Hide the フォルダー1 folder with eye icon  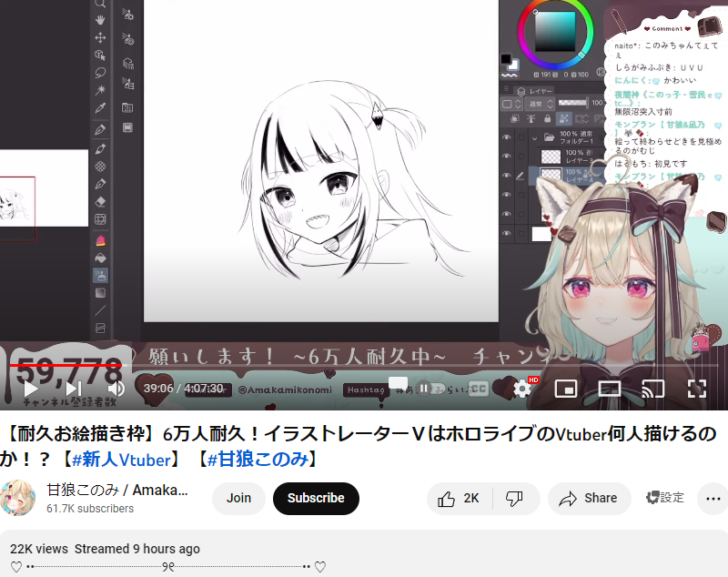pyautogui.click(x=507, y=137)
